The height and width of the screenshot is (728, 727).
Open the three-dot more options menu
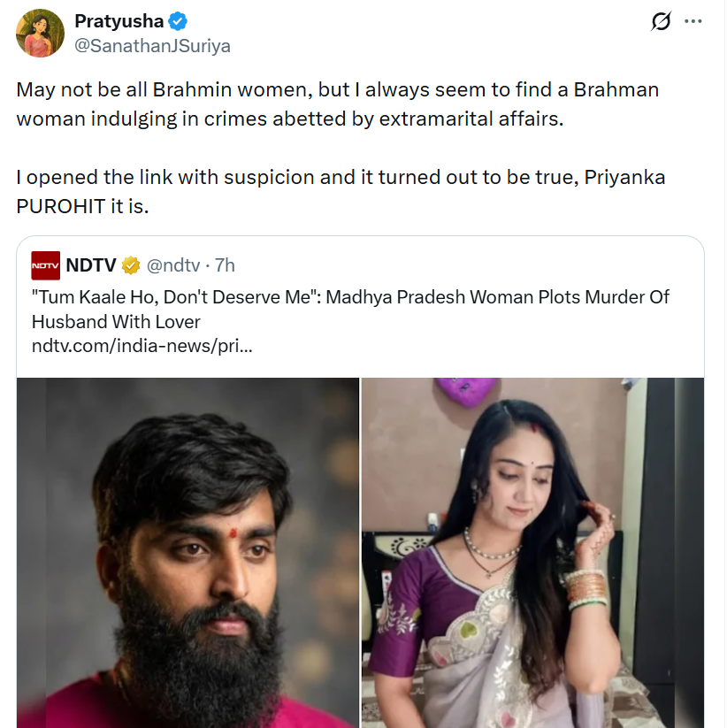coord(694,21)
